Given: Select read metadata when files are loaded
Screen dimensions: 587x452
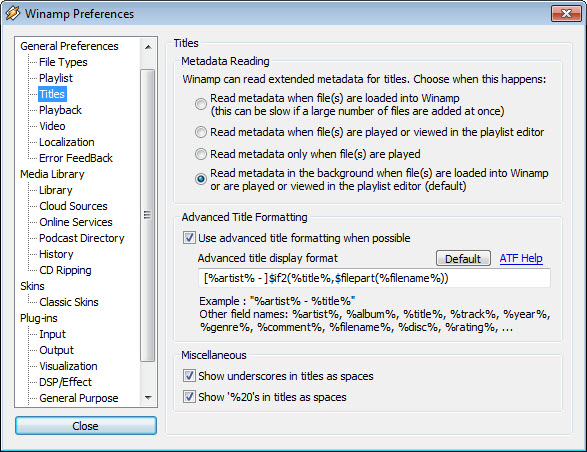Looking at the screenshot, I should click(201, 104).
